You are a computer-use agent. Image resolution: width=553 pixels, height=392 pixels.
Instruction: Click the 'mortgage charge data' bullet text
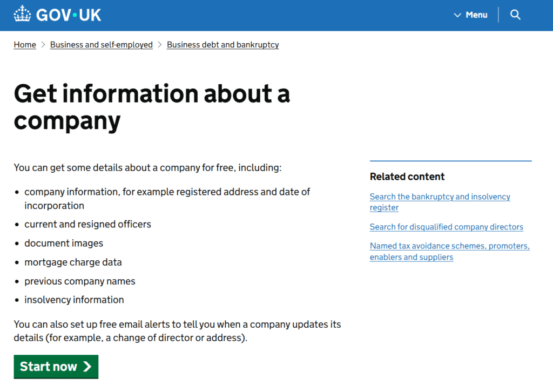click(73, 262)
